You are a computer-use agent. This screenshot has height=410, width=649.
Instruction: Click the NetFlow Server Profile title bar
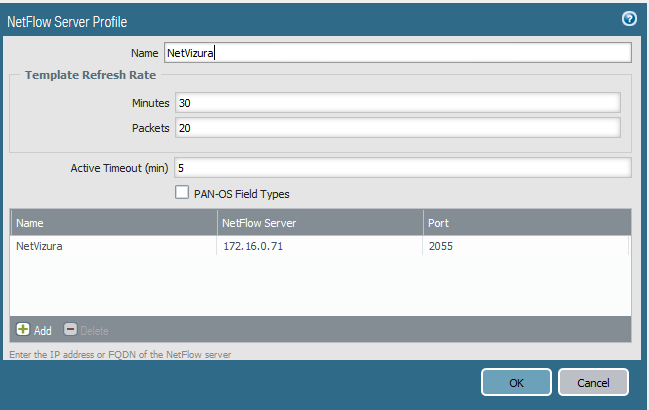click(300, 20)
